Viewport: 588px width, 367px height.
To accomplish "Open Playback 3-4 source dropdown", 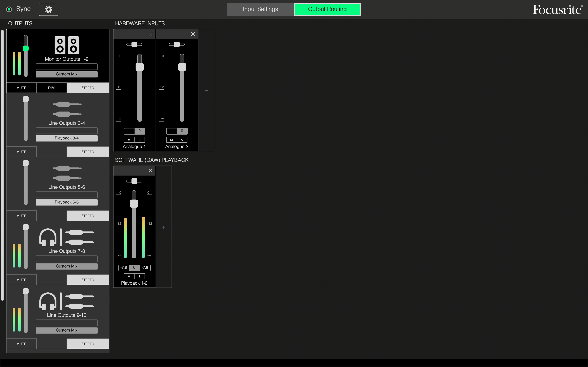I will point(67,138).
